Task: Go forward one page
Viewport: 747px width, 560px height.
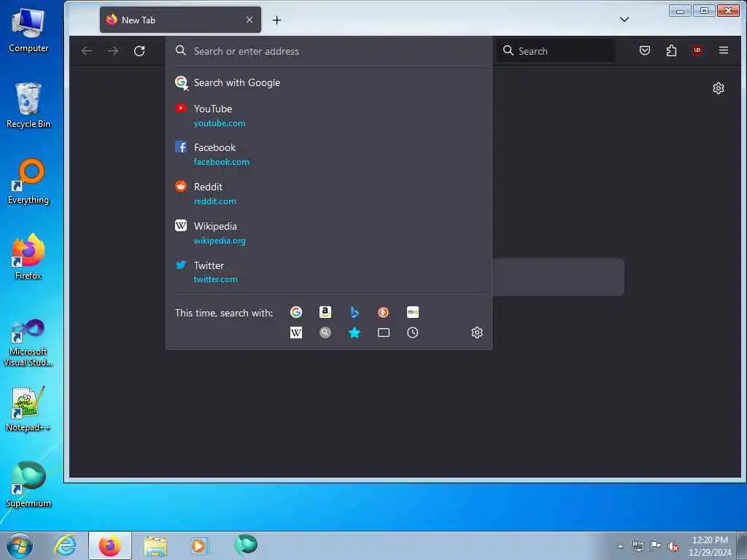Action: (x=113, y=51)
